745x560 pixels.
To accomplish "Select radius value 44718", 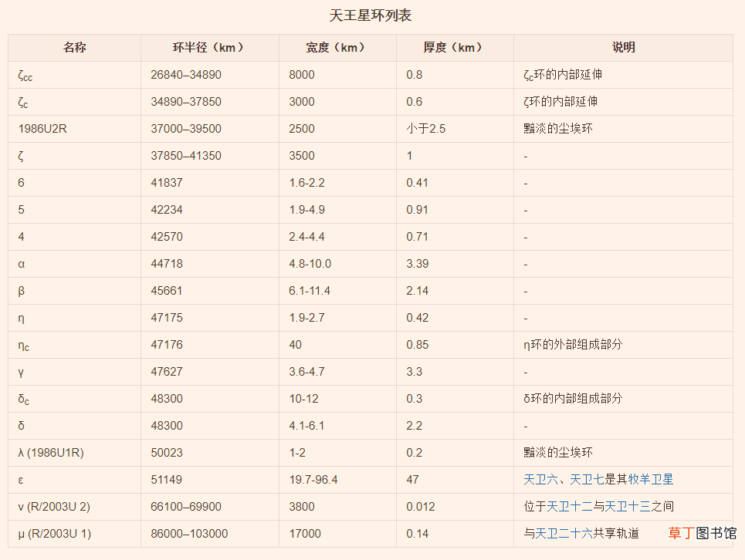I will (167, 264).
